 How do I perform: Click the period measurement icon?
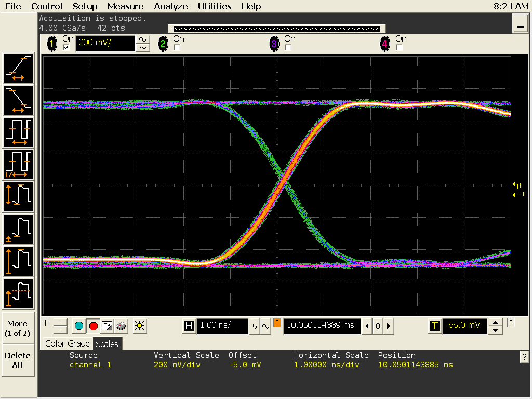click(19, 132)
